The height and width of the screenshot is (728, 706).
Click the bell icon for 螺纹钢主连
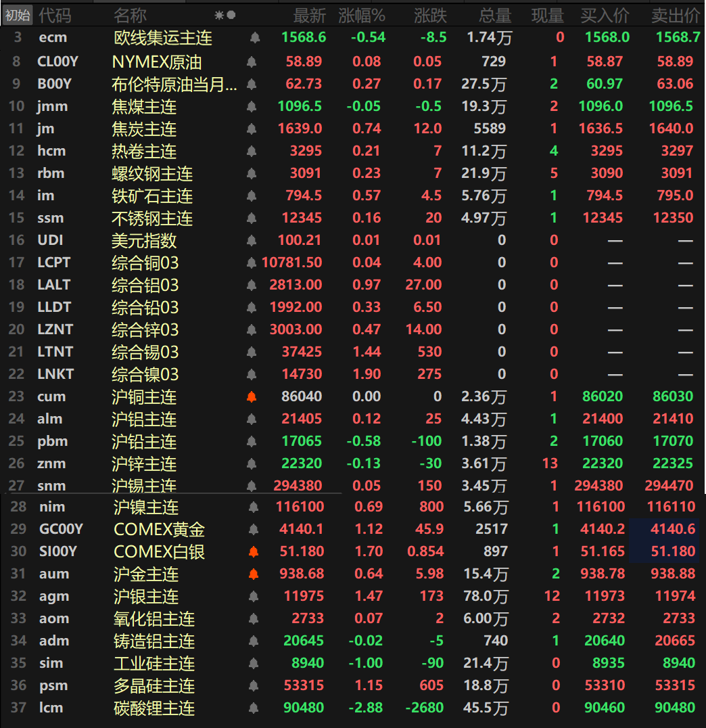pos(252,174)
